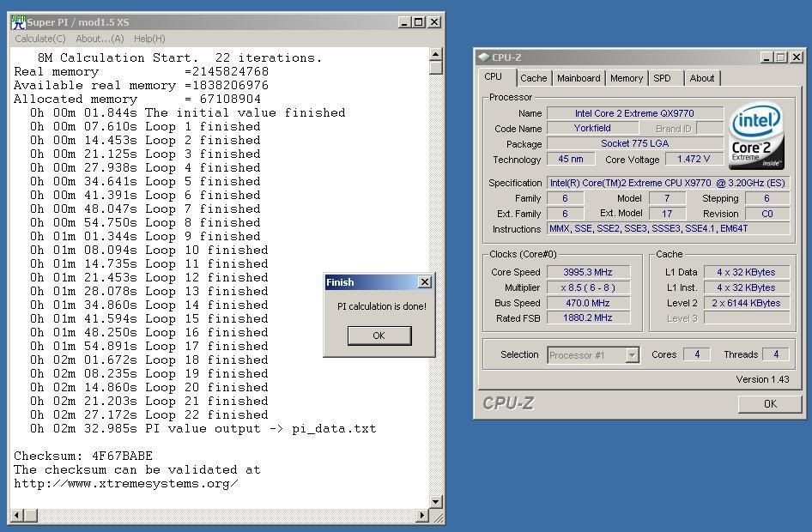Click the vertical scrollbar thumb in Super PI
Viewport: 812px width, 532px height.
436,67
